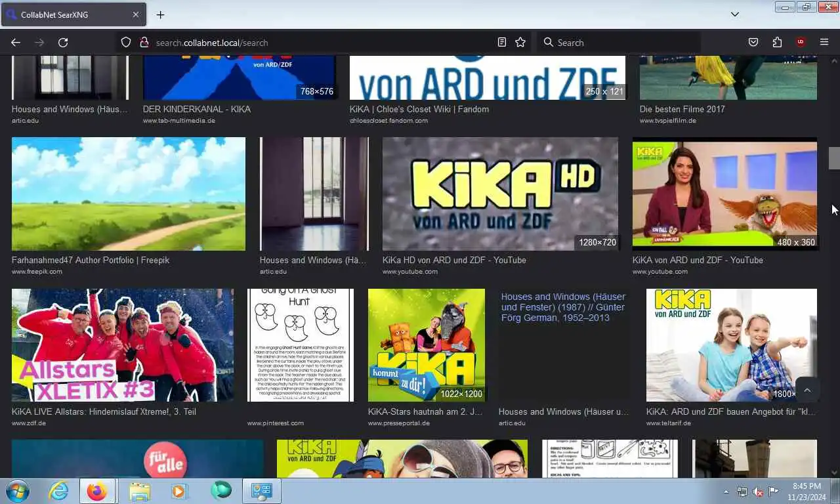Open the green sphere taskbar app

(x=221, y=491)
